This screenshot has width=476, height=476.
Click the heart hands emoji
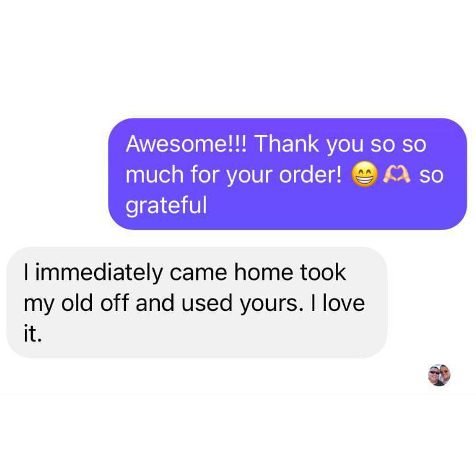[x=397, y=174]
